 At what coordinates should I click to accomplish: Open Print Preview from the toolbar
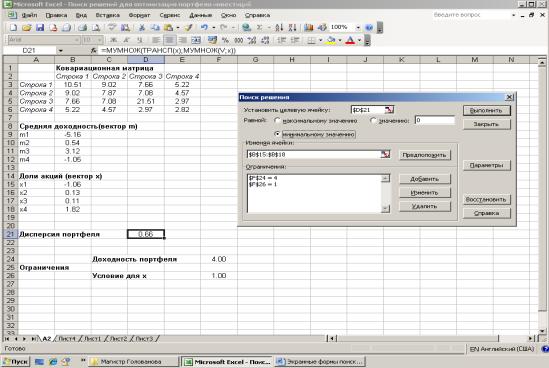96,27
